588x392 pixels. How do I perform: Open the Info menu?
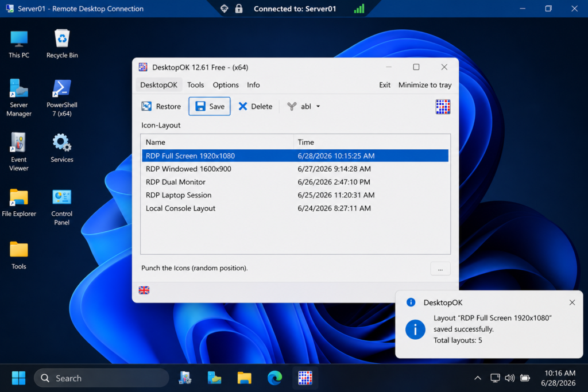[253, 85]
